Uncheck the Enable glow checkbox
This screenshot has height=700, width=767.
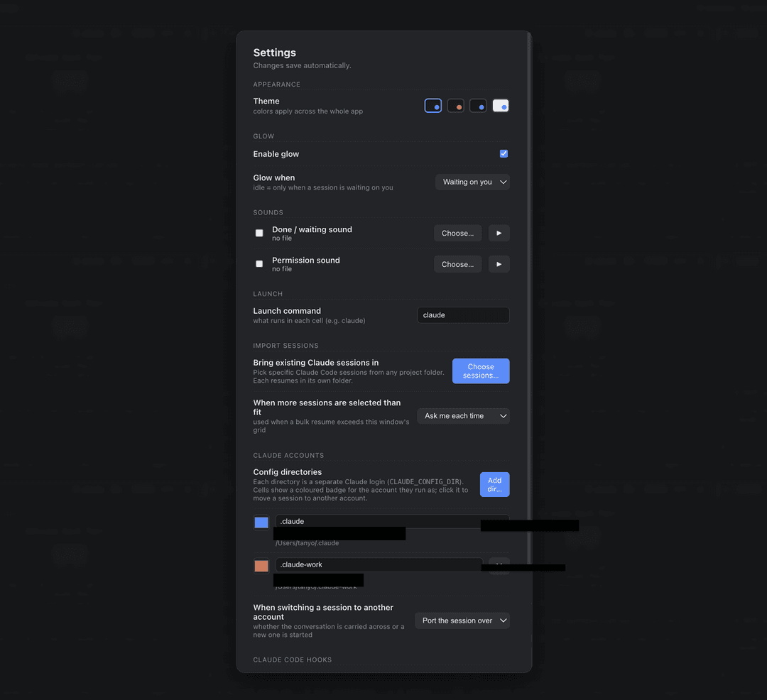coord(504,153)
